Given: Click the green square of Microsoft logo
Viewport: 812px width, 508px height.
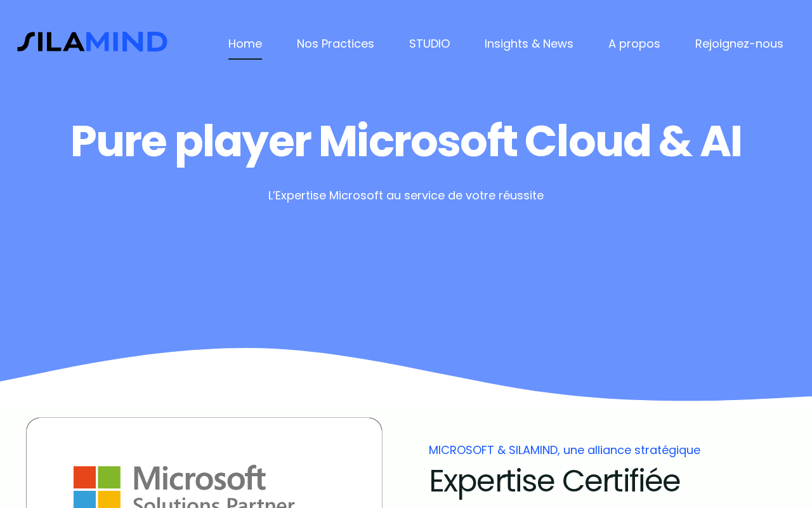Looking at the screenshot, I should [109, 477].
